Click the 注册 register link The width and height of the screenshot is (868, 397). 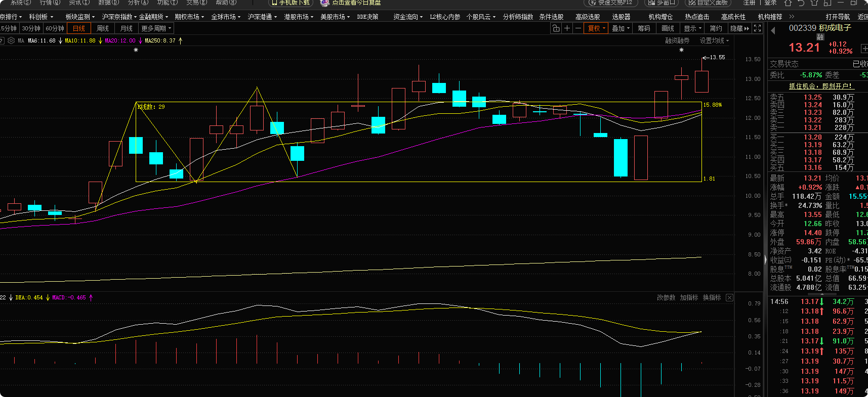749,3
